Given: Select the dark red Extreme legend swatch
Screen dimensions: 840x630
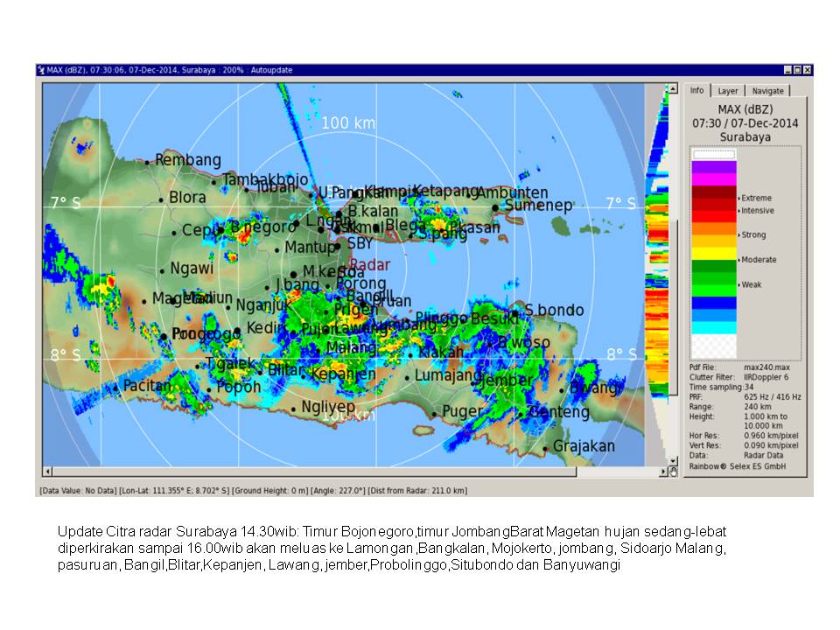Looking at the screenshot, I should click(714, 192).
